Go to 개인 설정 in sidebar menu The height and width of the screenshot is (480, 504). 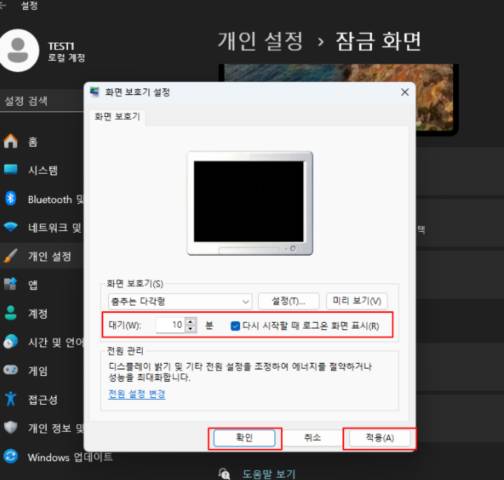(50, 256)
